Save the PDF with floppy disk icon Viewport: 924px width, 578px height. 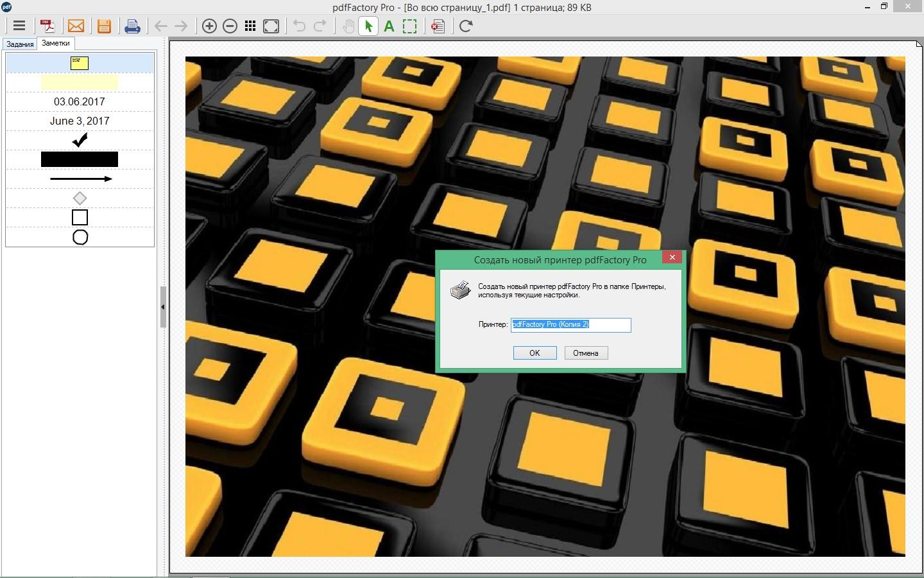[104, 26]
